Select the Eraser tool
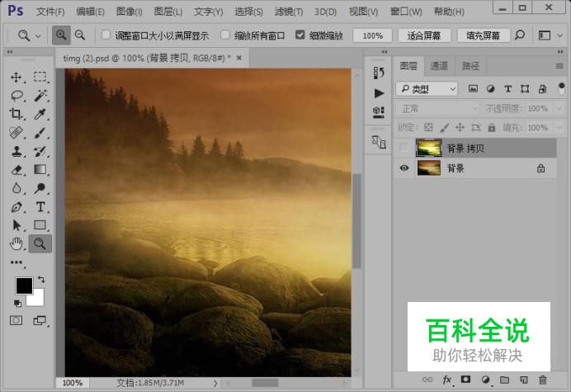 (x=16, y=170)
